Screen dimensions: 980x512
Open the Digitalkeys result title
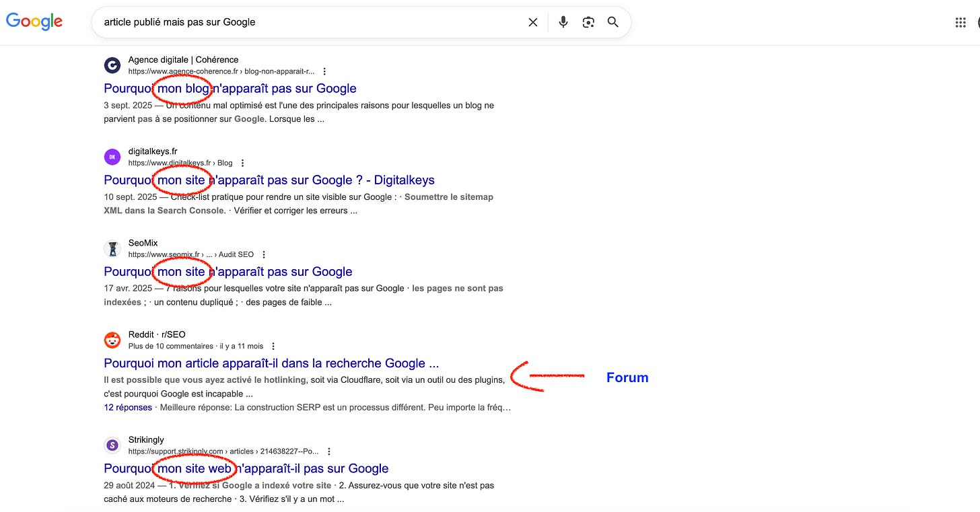[x=269, y=180]
